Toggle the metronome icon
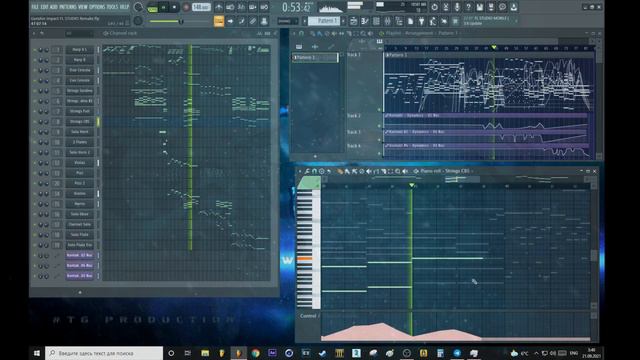The image size is (640, 360). [x=219, y=7]
